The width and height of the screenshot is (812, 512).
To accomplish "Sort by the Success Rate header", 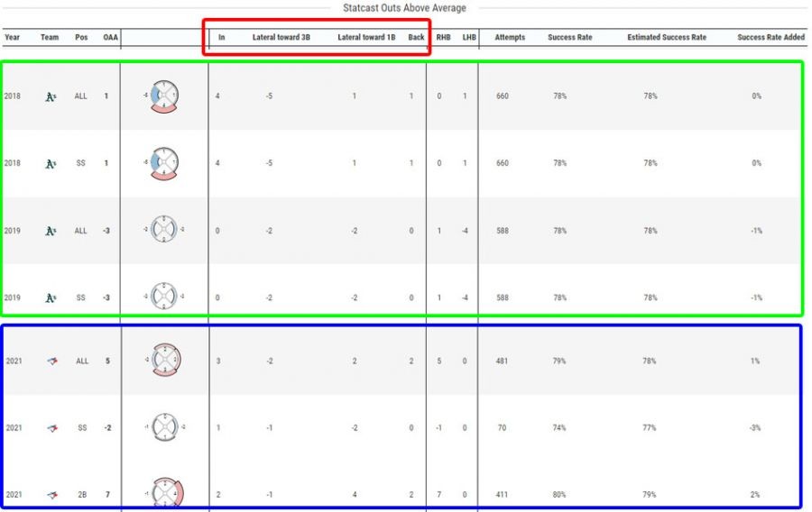I will [x=569, y=37].
